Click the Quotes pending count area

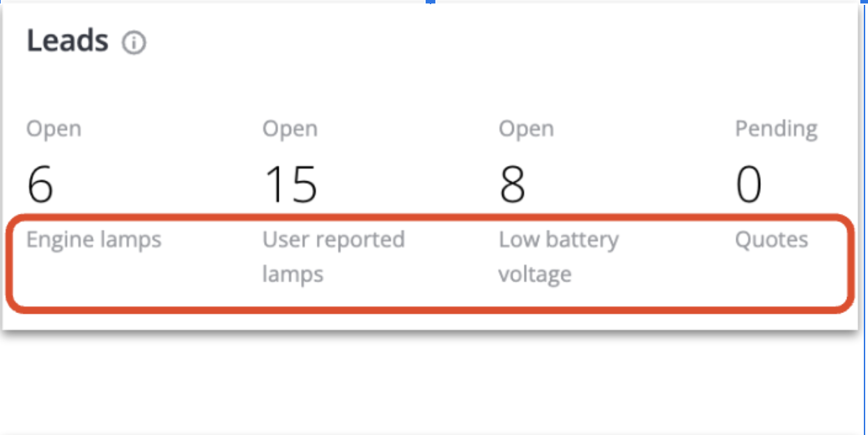747,183
